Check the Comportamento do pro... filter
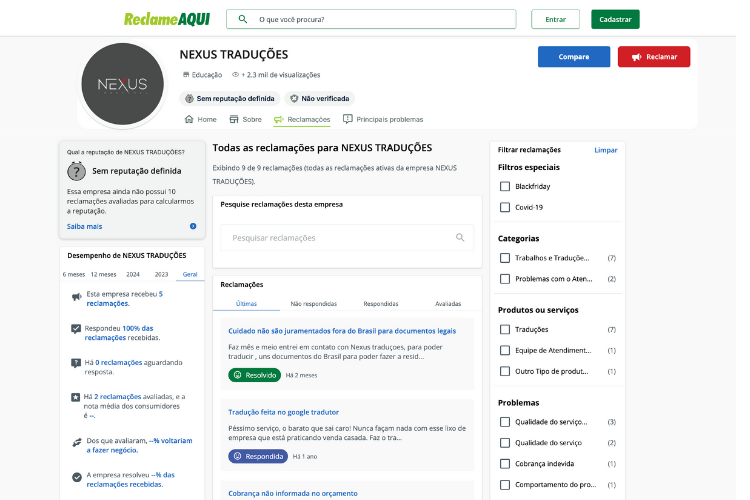This screenshot has height=500, width=750. coord(505,485)
